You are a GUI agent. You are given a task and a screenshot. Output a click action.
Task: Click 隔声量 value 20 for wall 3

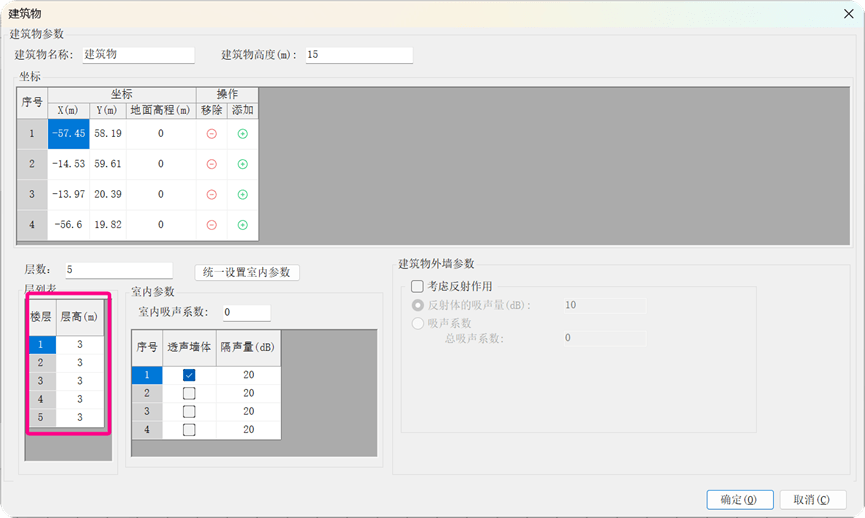pyautogui.click(x=249, y=412)
